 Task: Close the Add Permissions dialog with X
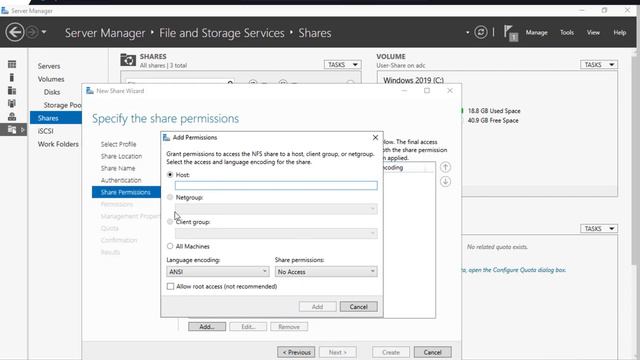coord(375,138)
